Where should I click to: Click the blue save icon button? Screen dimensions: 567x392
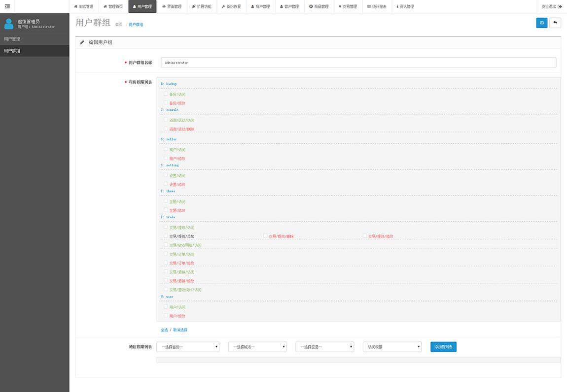coord(542,23)
